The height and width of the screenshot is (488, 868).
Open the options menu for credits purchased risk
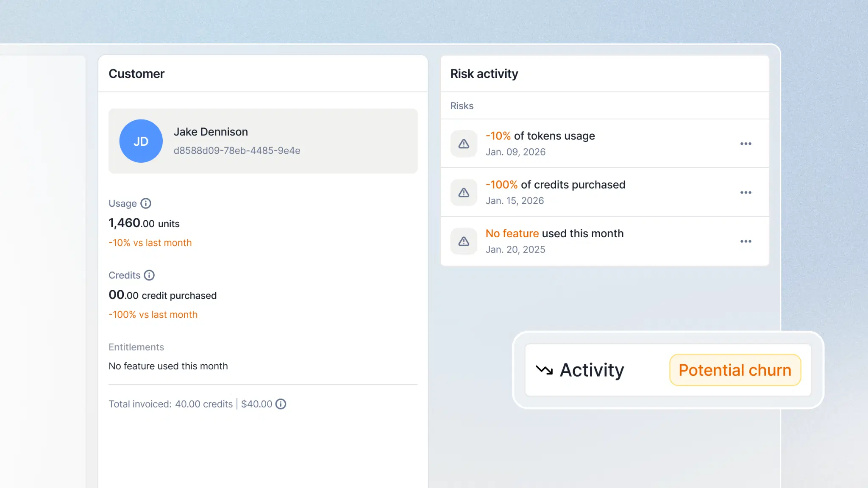(746, 192)
